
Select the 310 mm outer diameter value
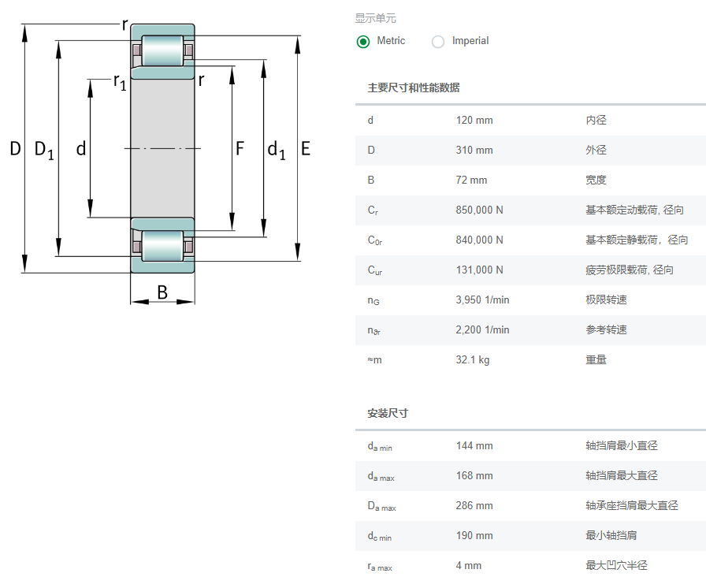474,151
